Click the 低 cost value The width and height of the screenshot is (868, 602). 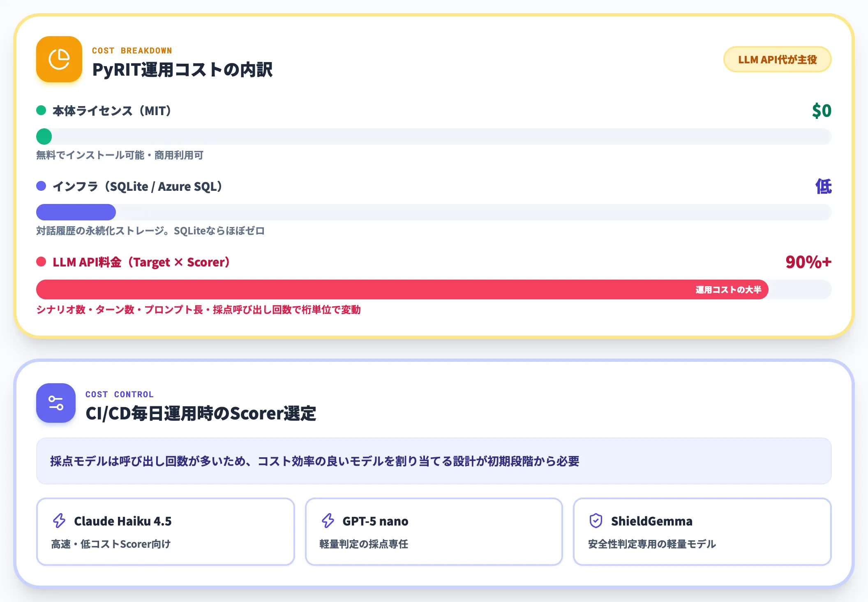pos(823,186)
